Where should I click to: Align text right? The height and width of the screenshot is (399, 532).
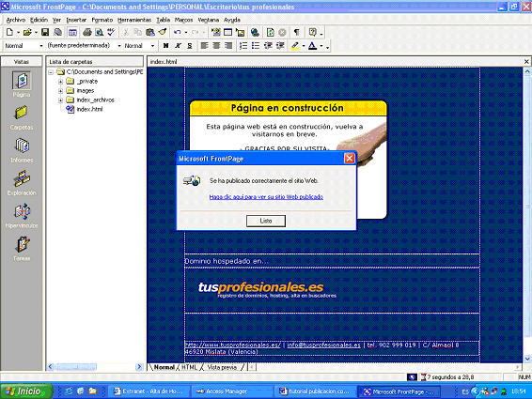point(228,45)
